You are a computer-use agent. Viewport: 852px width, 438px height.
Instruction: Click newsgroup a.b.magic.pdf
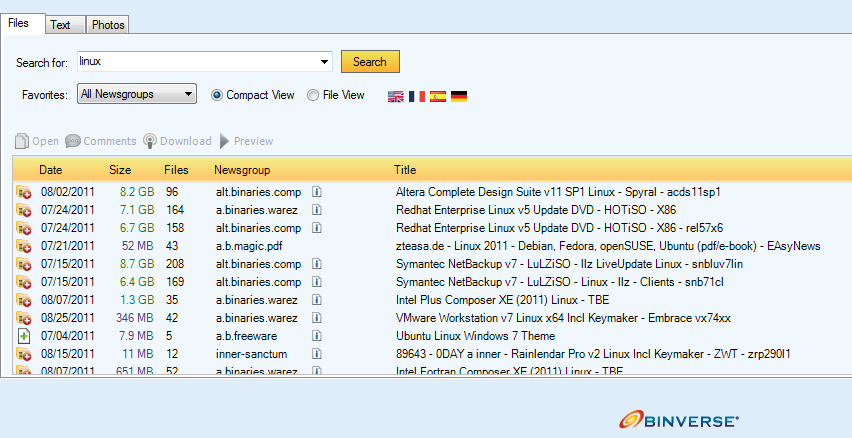249,246
